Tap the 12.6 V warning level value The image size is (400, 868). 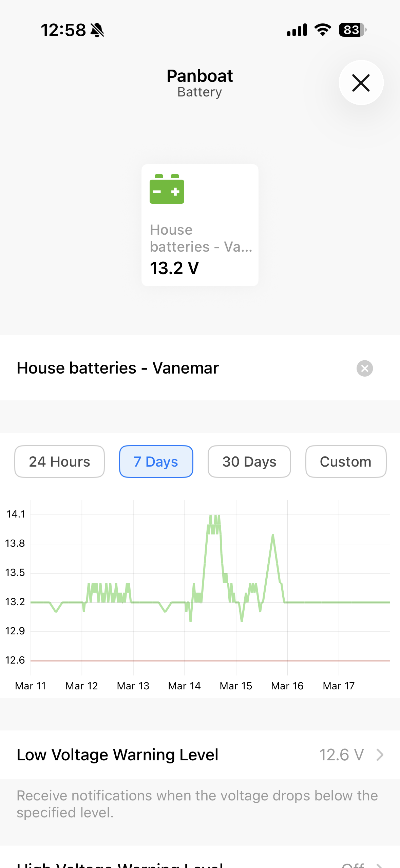(x=341, y=755)
